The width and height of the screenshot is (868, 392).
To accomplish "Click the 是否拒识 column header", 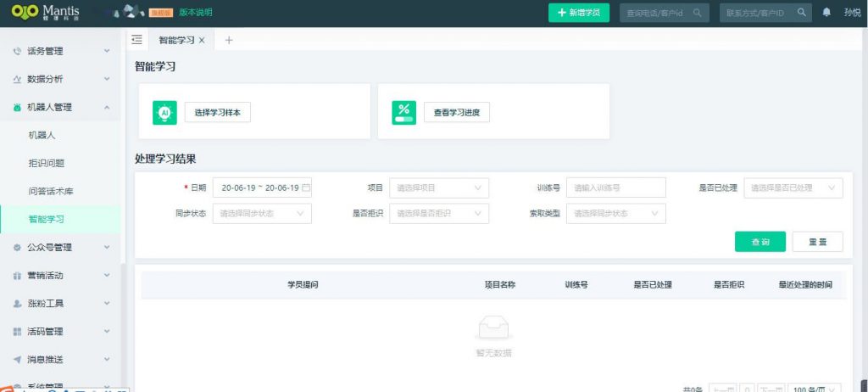I will click(729, 285).
